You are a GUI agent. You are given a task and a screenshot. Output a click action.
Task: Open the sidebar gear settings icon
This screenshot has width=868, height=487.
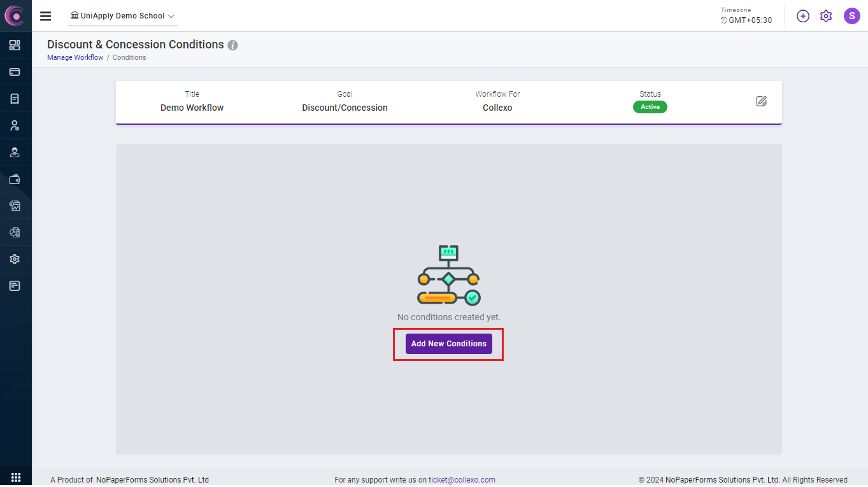(15, 259)
